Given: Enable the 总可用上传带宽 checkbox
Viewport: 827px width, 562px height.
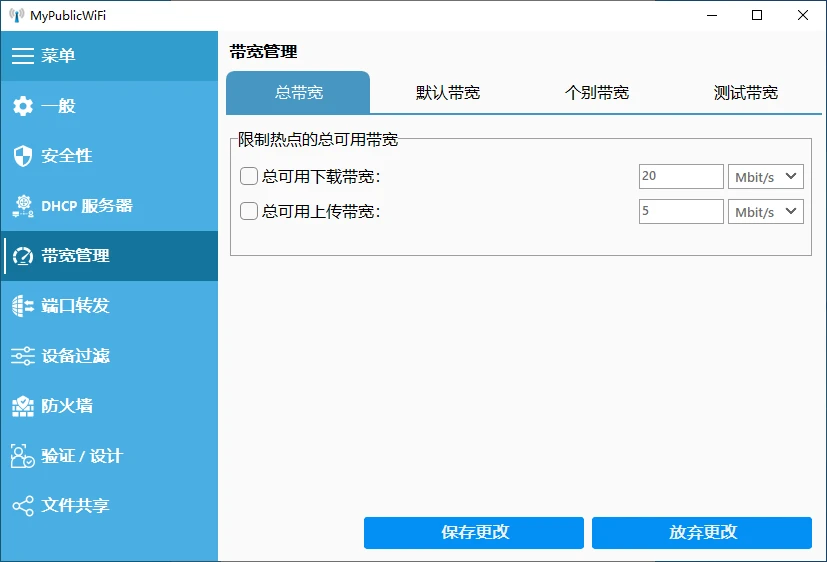Looking at the screenshot, I should (x=250, y=212).
